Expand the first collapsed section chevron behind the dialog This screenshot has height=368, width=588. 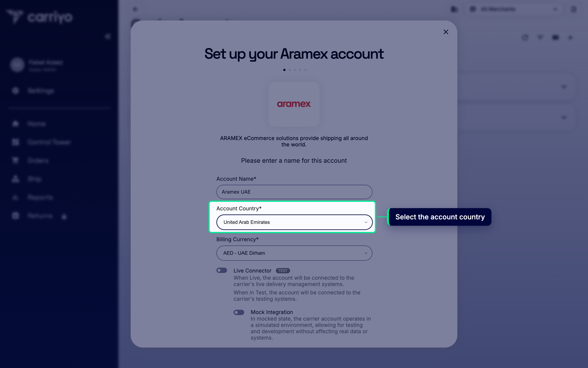(x=564, y=87)
